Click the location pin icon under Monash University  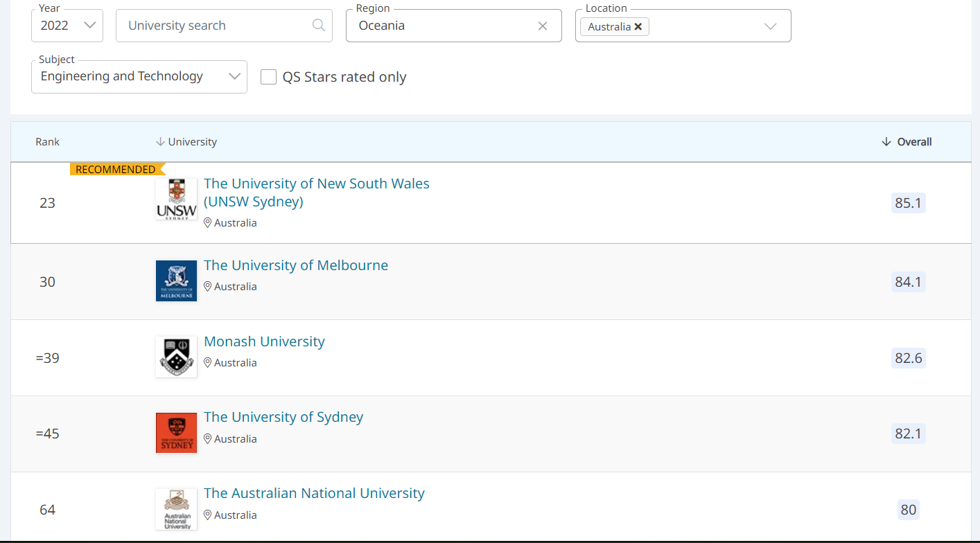tap(207, 363)
